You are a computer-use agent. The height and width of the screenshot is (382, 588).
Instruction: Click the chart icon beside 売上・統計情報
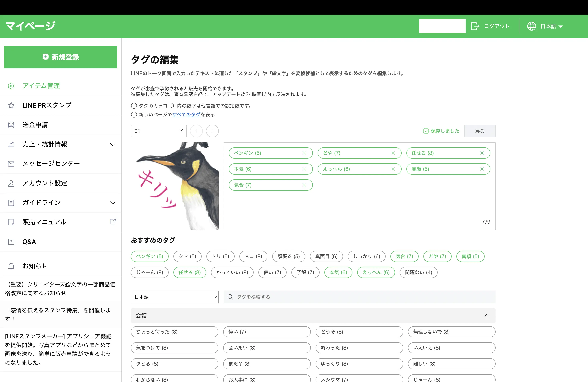11,144
